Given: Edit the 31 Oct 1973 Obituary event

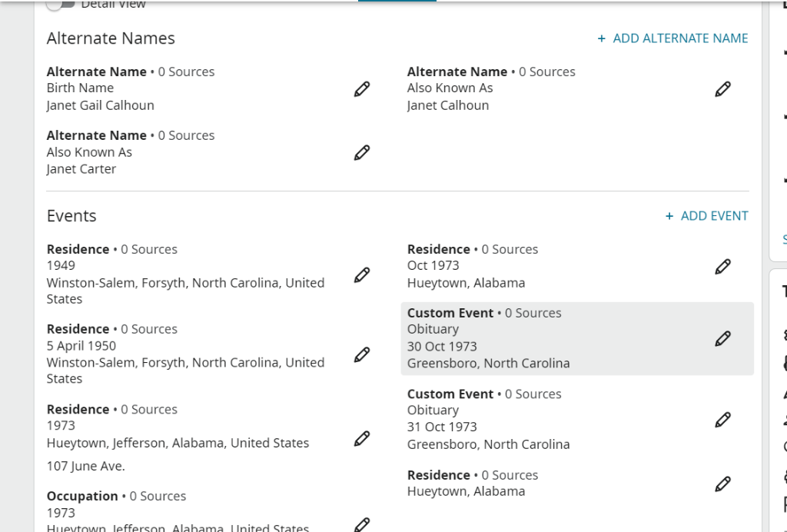Looking at the screenshot, I should point(722,420).
